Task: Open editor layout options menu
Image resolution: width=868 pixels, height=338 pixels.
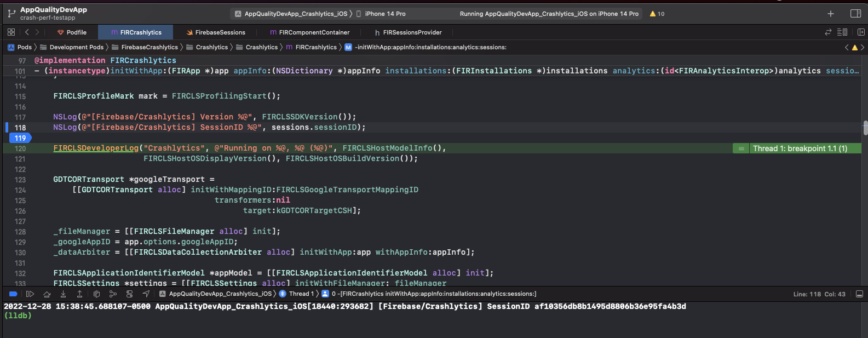Action: [842, 32]
